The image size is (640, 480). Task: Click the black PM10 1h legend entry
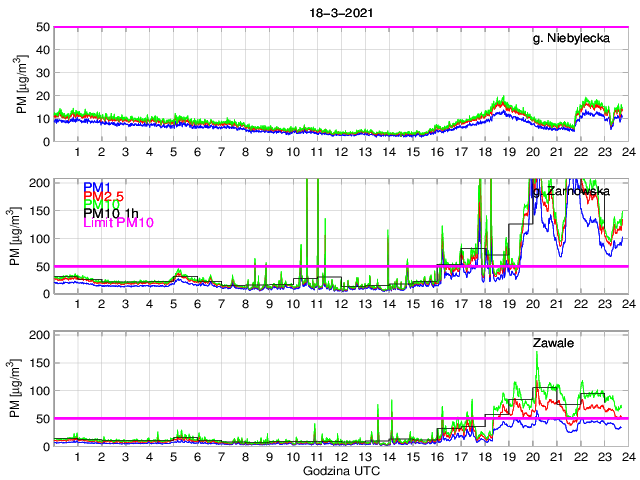(x=111, y=213)
